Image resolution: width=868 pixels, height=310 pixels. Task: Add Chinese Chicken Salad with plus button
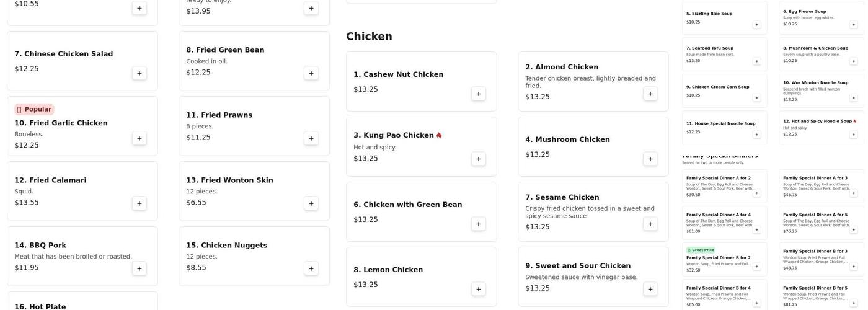139,73
